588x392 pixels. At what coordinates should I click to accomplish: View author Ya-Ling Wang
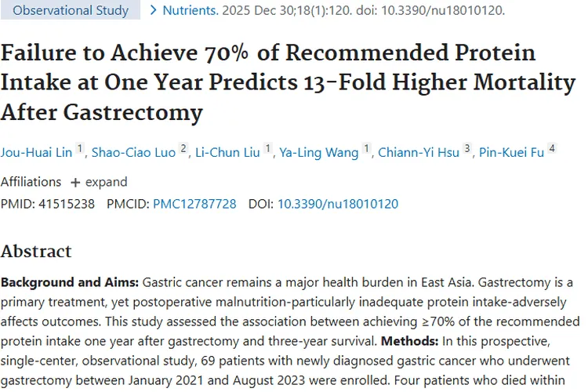click(x=319, y=152)
